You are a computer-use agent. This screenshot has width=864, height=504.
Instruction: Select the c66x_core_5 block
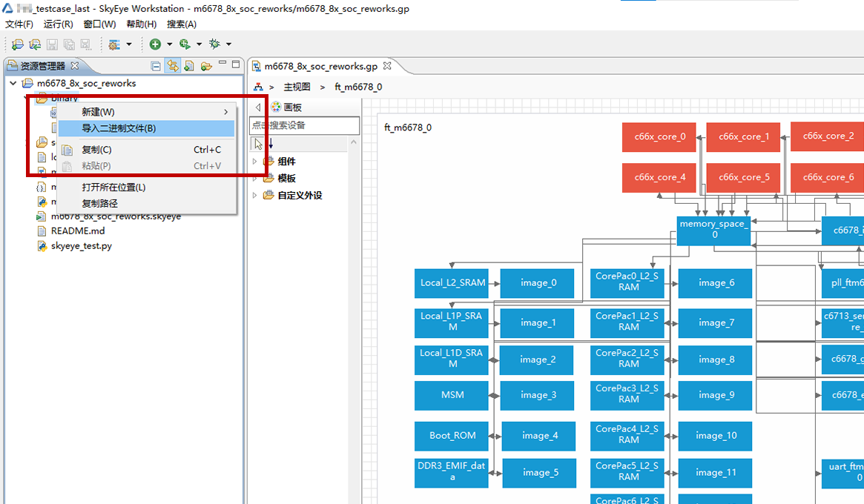pyautogui.click(x=743, y=177)
